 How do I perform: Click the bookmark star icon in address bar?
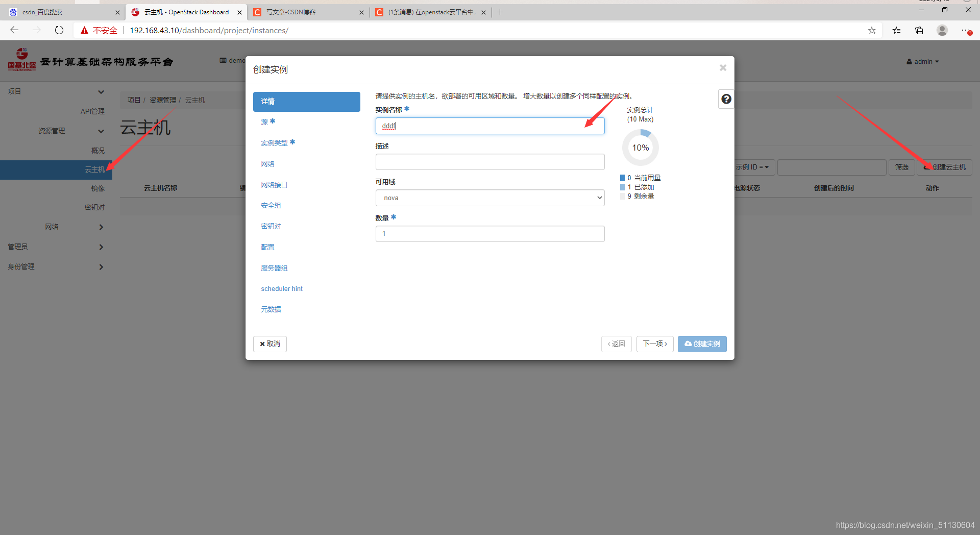[872, 31]
